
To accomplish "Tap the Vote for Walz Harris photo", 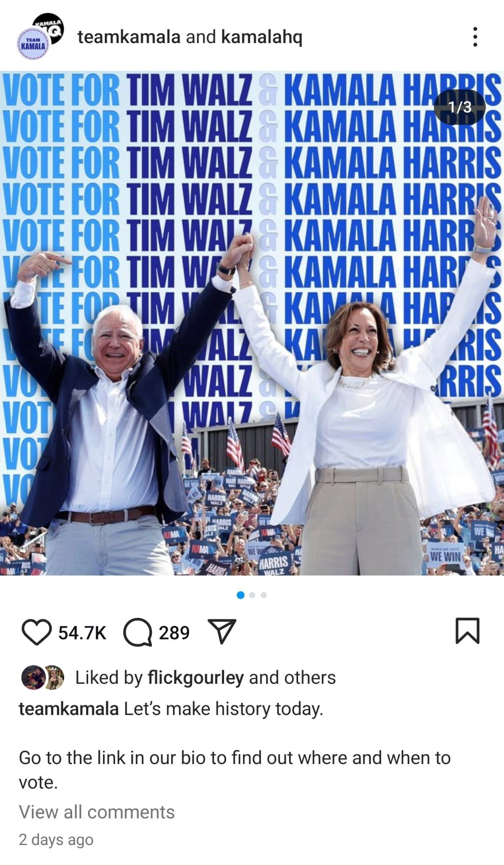I will pos(252,323).
